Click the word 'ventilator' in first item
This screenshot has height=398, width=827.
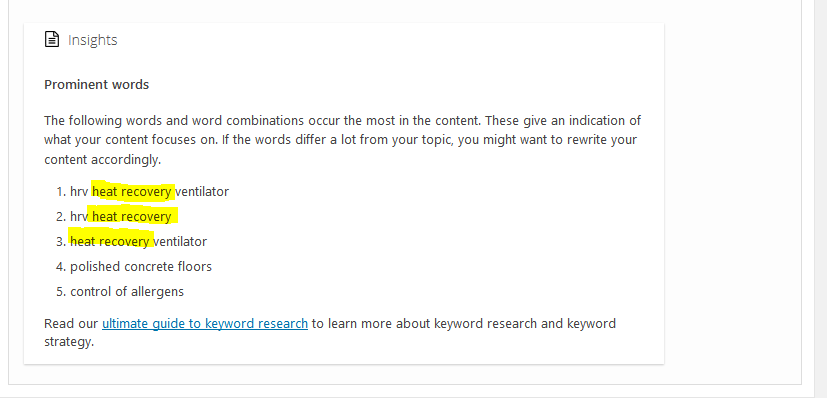(201, 192)
